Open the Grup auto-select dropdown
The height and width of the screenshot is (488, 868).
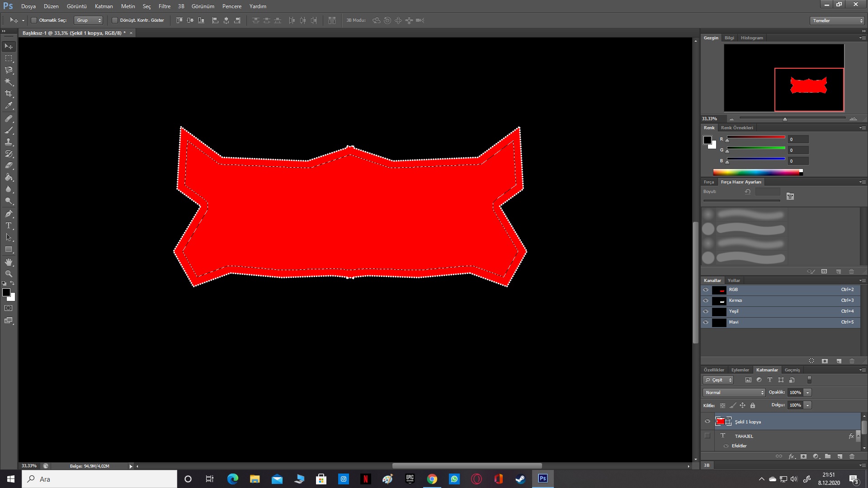89,20
